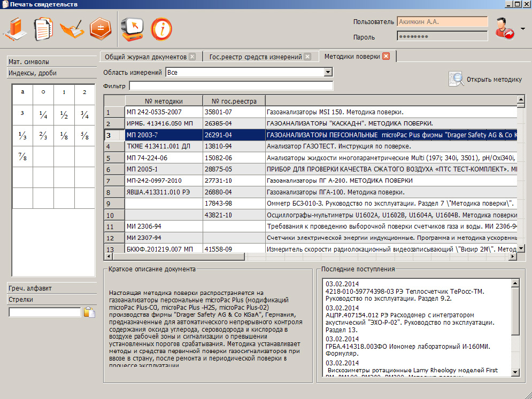Click the orange book toolbar icon
Image resolution: width=532 pixels, height=399 pixels.
click(15, 29)
